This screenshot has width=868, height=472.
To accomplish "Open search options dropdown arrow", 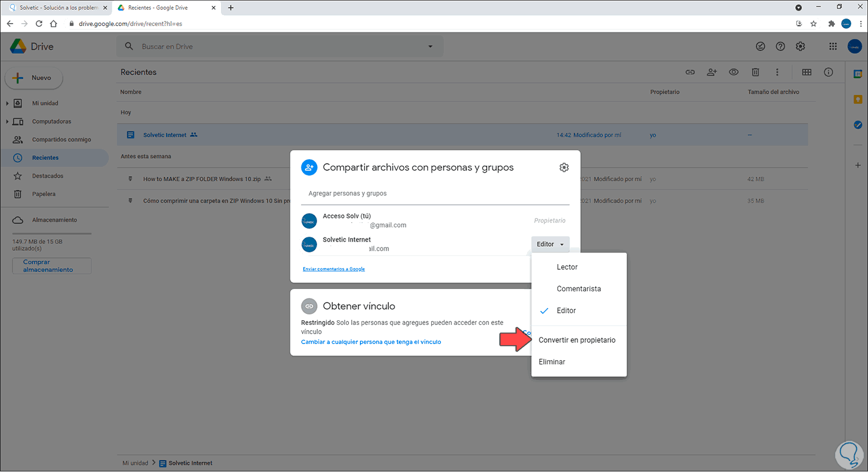I will (430, 46).
